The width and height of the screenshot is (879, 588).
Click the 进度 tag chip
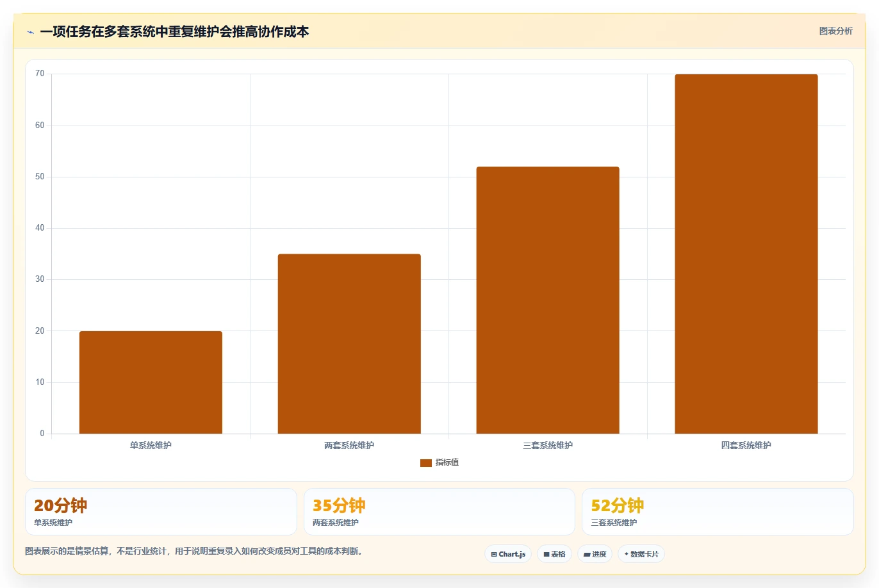coord(595,554)
